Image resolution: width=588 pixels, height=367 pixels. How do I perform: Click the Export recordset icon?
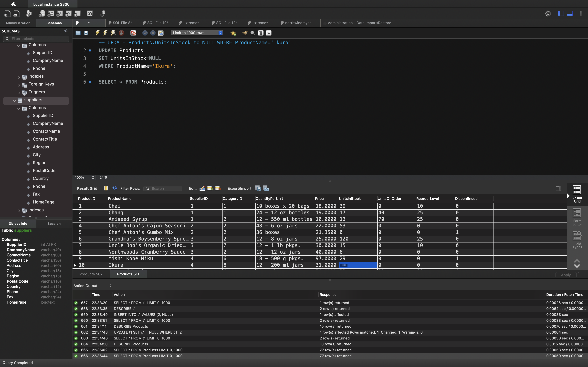[258, 188]
